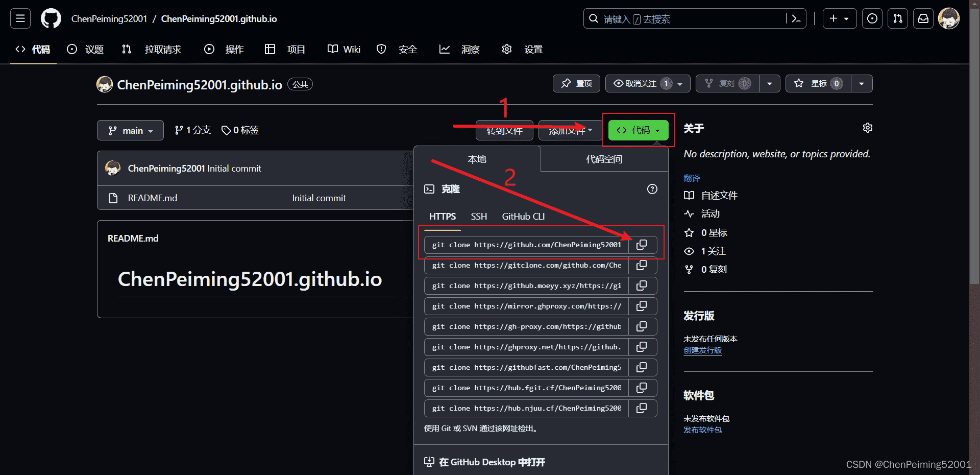Open the 议题 issues tab
Viewport: 980px width, 475px height.
point(85,49)
